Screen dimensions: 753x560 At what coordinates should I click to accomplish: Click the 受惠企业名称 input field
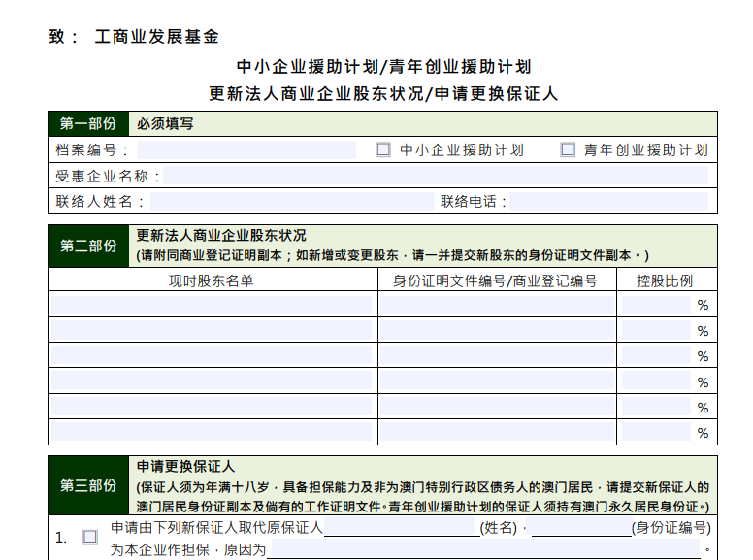click(x=436, y=176)
